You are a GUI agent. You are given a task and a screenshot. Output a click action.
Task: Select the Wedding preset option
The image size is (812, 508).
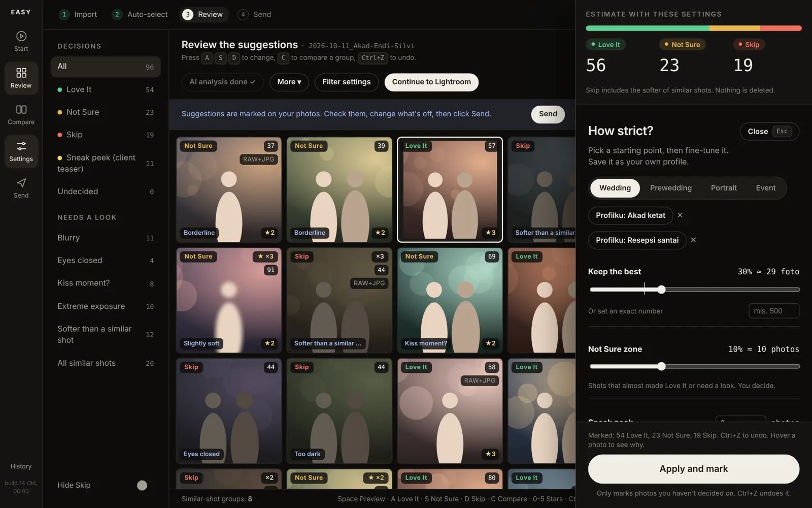click(x=615, y=188)
